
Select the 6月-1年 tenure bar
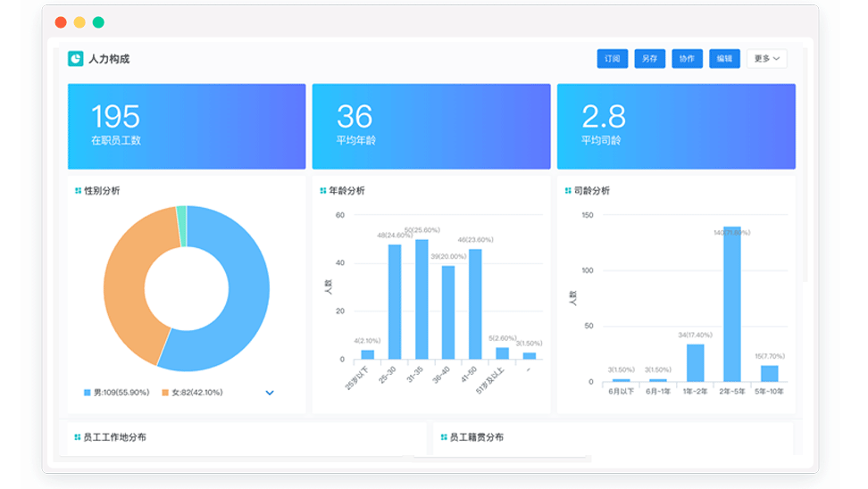click(658, 380)
